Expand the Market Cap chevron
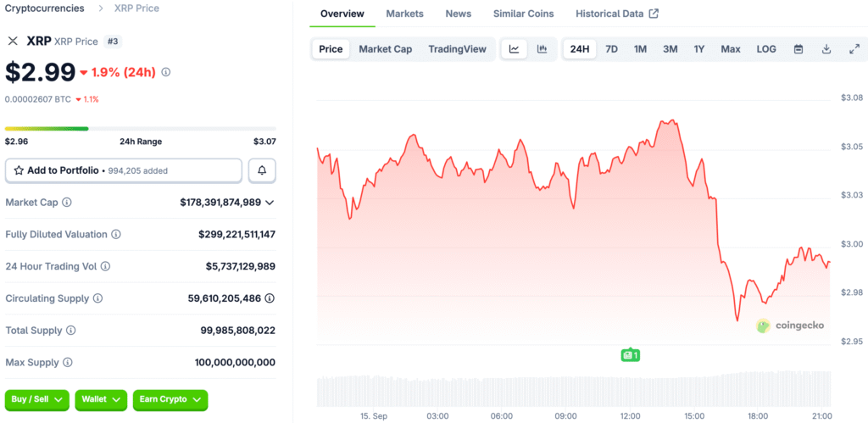Screen dimensions: 868x423 (x=270, y=203)
